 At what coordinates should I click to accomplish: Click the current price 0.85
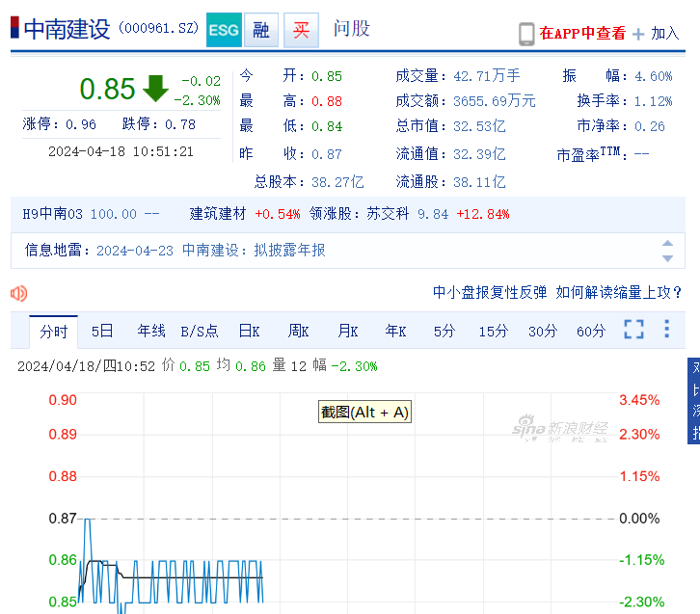107,89
